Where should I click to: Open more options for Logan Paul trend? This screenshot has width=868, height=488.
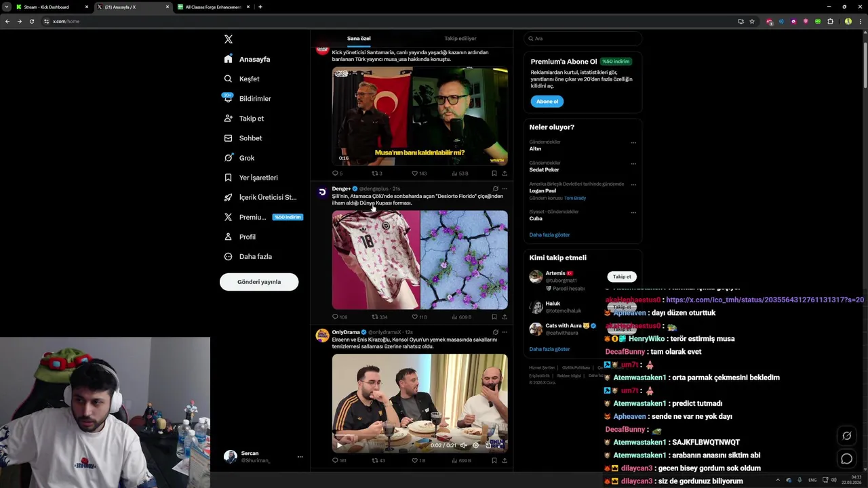633,184
